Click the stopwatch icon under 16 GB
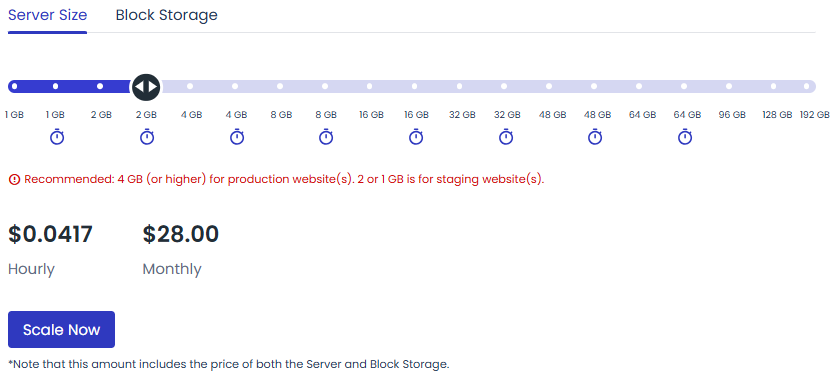Screen dimensions: 837x379 (x=416, y=137)
